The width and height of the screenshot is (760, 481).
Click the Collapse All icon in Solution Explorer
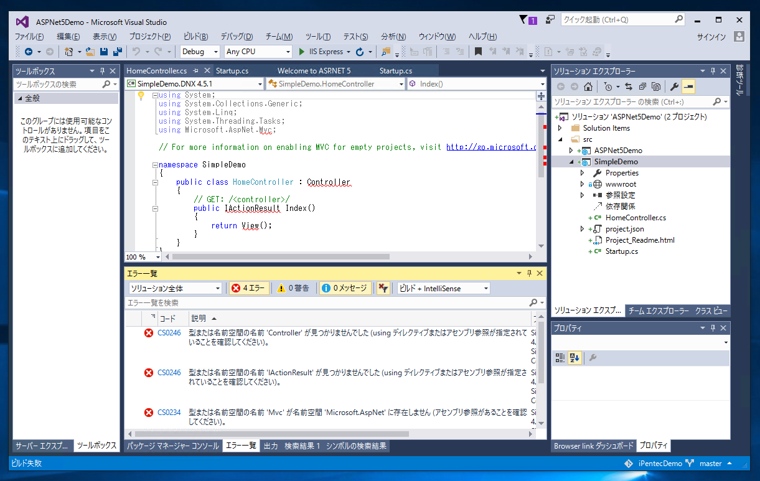pyautogui.click(x=642, y=87)
